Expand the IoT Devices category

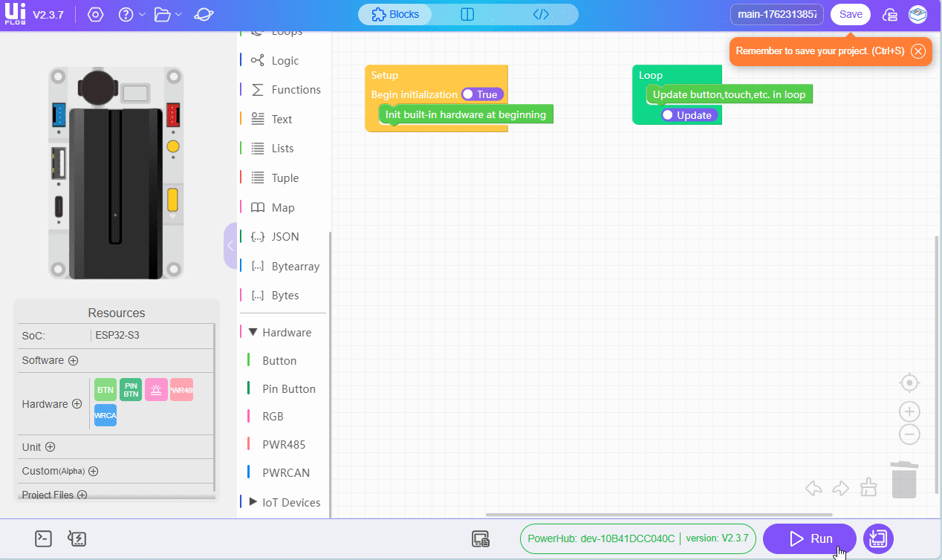(253, 502)
